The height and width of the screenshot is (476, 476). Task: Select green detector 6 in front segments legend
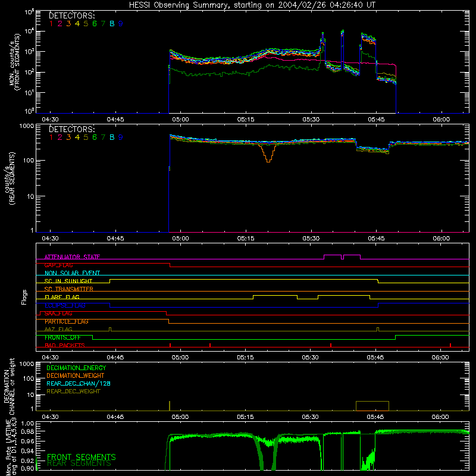coord(95,24)
